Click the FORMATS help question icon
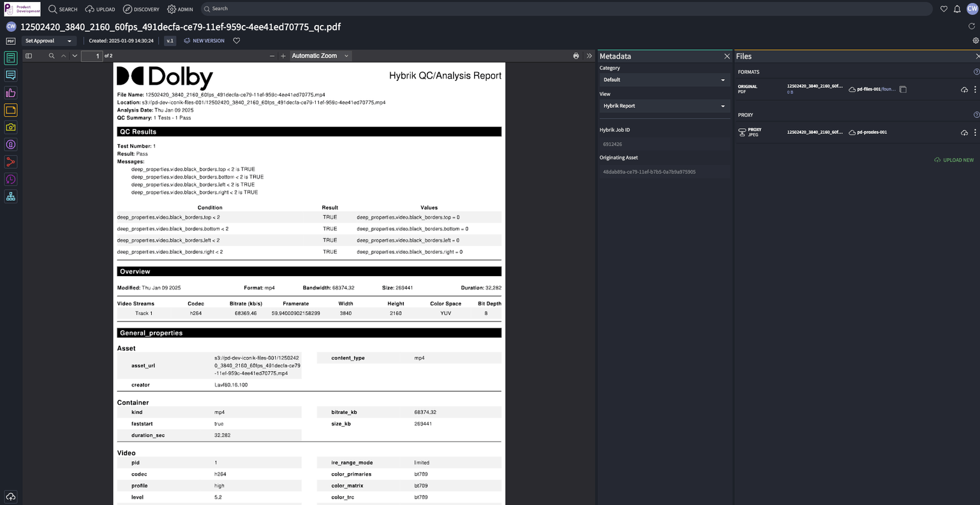 [976, 72]
